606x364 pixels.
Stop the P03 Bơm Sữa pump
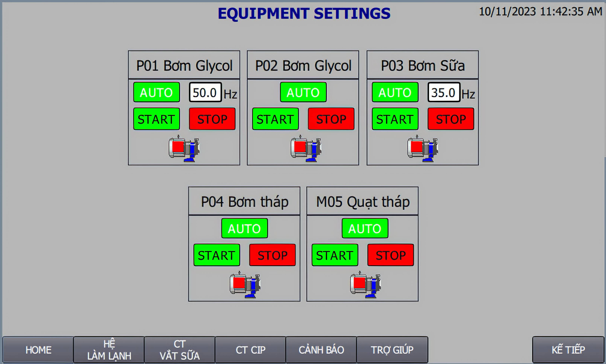pyautogui.click(x=451, y=119)
